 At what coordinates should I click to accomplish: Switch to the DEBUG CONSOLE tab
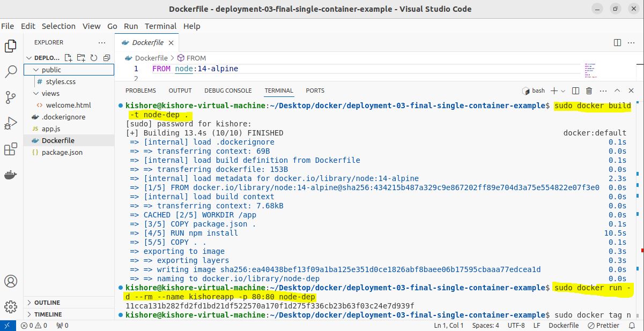coord(228,91)
